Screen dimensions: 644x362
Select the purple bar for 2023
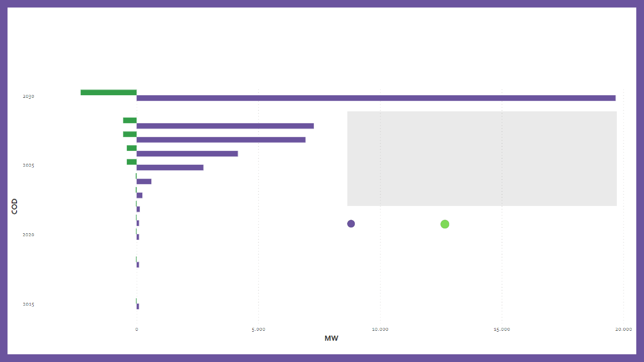click(139, 195)
